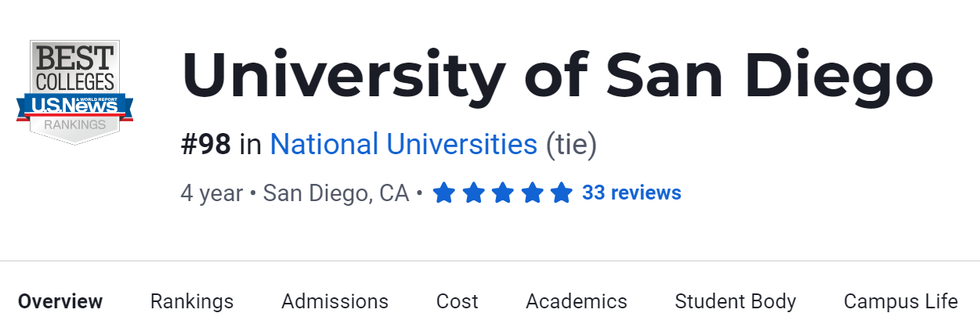Screen dimensions: 980x331
Task: Click the fourth rating star
Action: pyautogui.click(x=532, y=192)
